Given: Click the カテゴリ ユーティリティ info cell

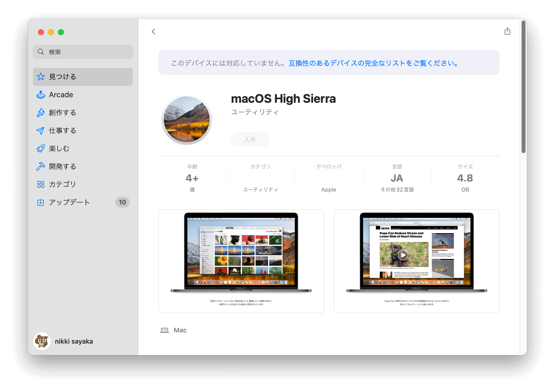Looking at the screenshot, I should point(261,178).
